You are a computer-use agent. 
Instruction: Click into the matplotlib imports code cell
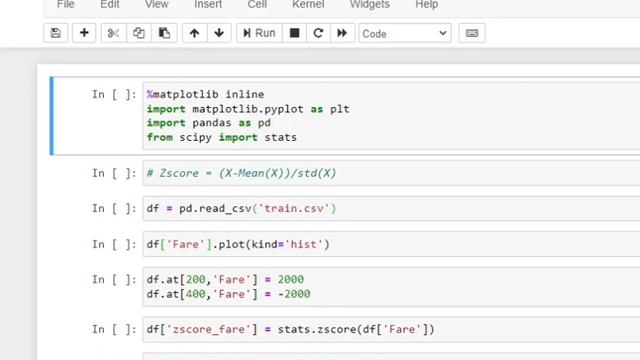(x=391, y=116)
